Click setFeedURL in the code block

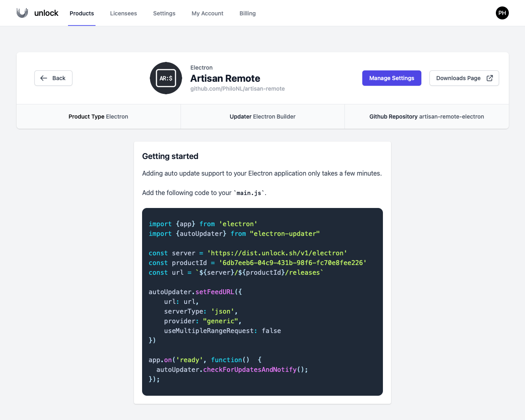tap(215, 292)
